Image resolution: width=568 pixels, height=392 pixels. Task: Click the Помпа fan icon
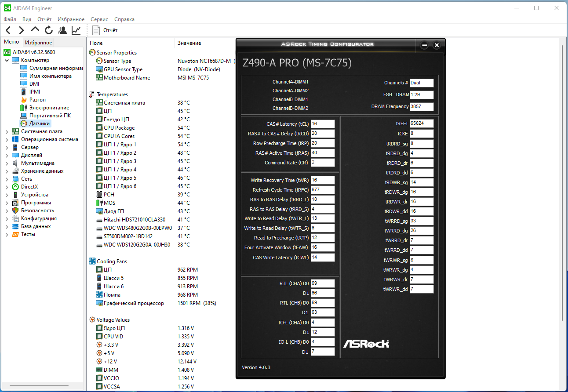coord(99,295)
